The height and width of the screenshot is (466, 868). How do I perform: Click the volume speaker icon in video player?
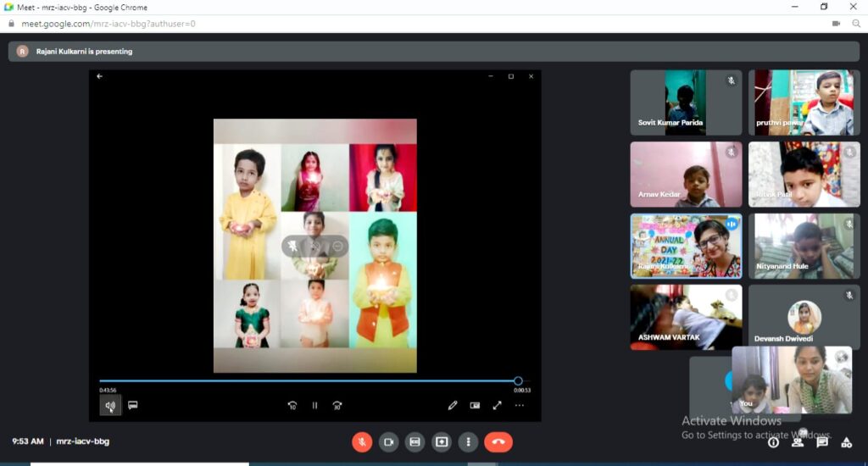[110, 406]
